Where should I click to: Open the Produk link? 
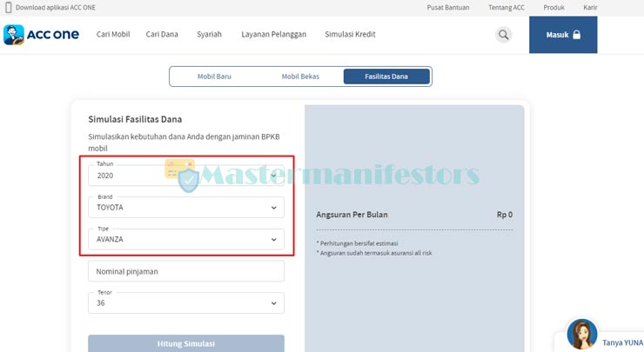click(553, 7)
